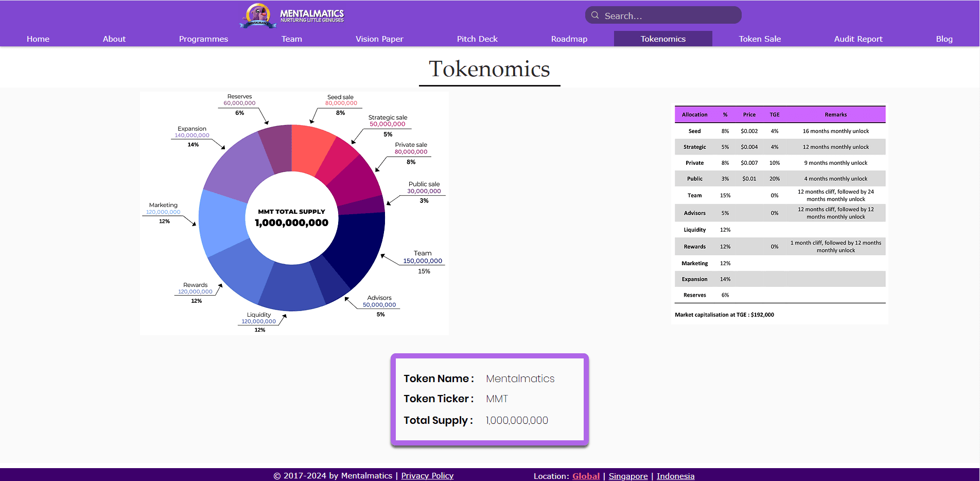Image resolution: width=980 pixels, height=481 pixels.
Task: Click the 'Advisors' table row label
Action: pyautogui.click(x=694, y=213)
